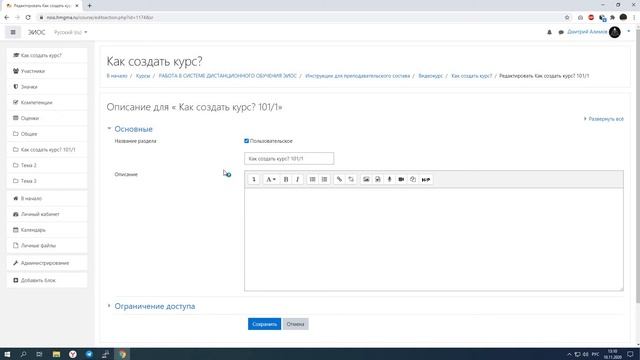Open Как создать курс? 101/1 sidebar item

[x=47, y=149]
